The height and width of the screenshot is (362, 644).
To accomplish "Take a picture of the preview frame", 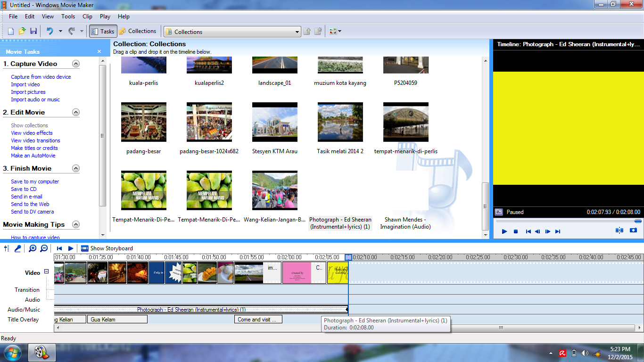I will (633, 230).
